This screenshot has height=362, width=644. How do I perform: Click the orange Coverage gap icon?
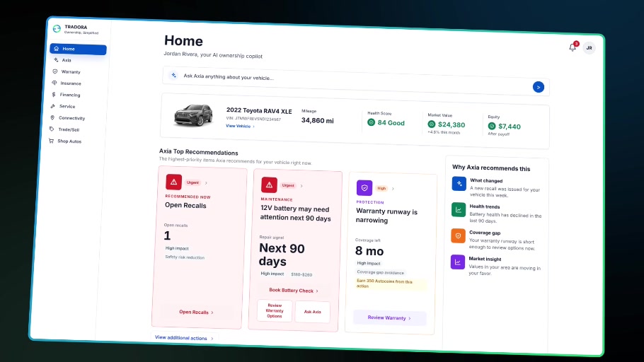coord(458,236)
